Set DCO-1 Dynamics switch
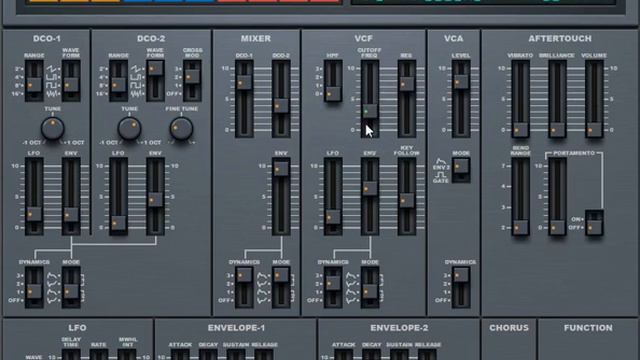This screenshot has height=360, width=640. pos(34,287)
